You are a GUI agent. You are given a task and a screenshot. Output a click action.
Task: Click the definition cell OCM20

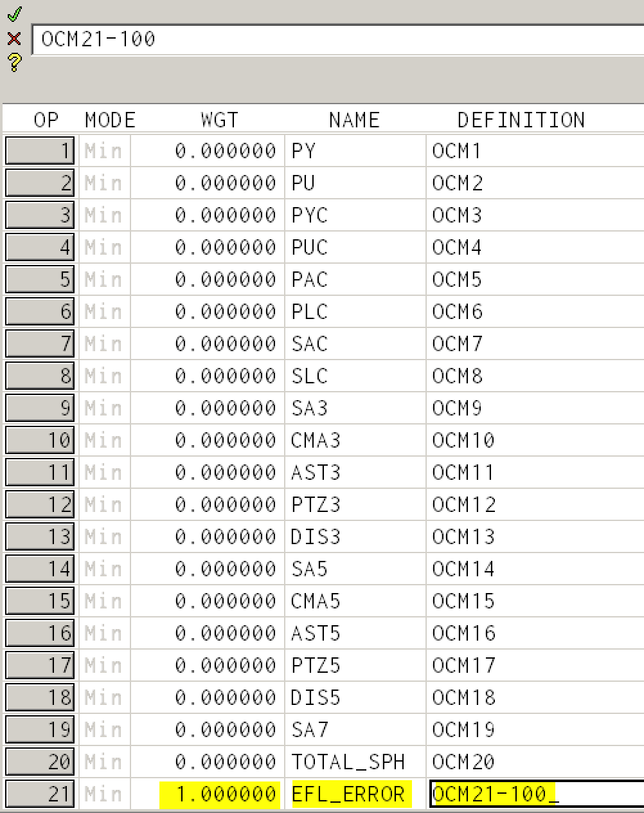[x=535, y=762]
